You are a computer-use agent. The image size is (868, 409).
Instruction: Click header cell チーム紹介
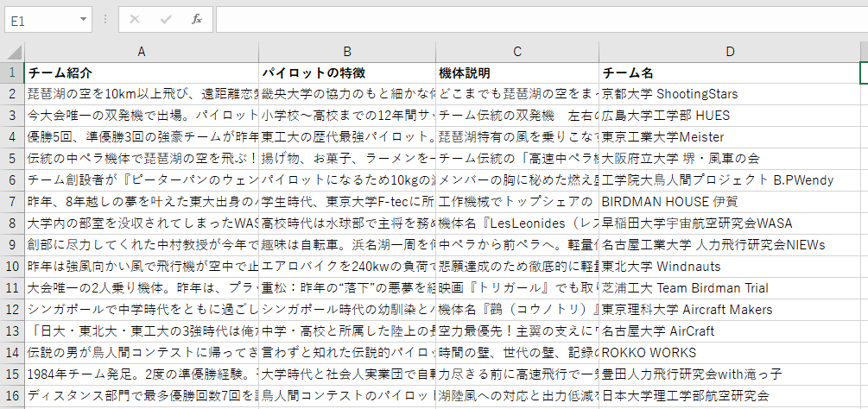click(142, 73)
